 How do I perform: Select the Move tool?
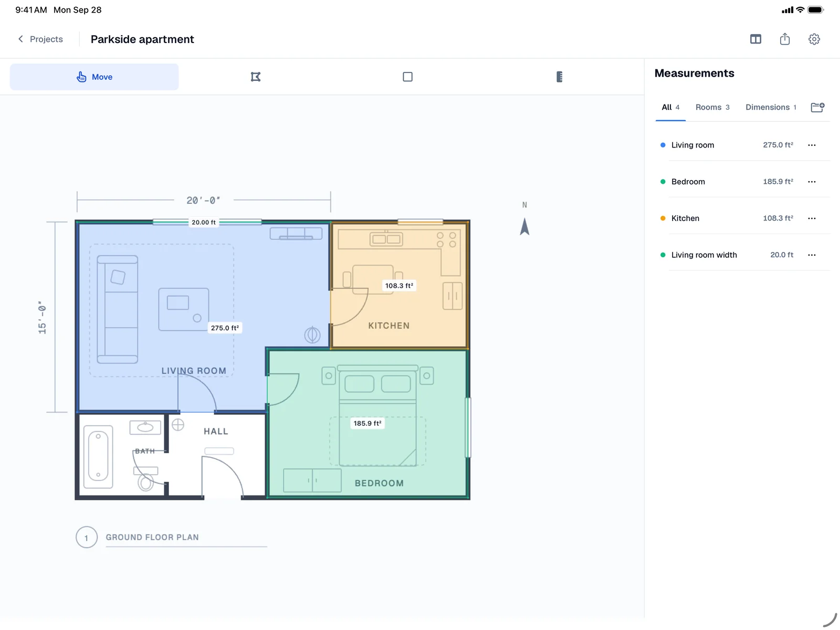click(94, 77)
